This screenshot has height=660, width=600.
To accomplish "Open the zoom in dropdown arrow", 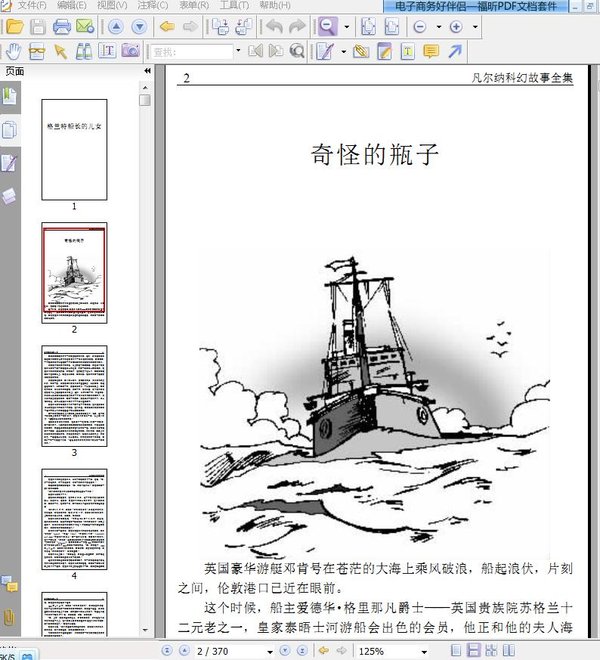I will tap(475, 27).
